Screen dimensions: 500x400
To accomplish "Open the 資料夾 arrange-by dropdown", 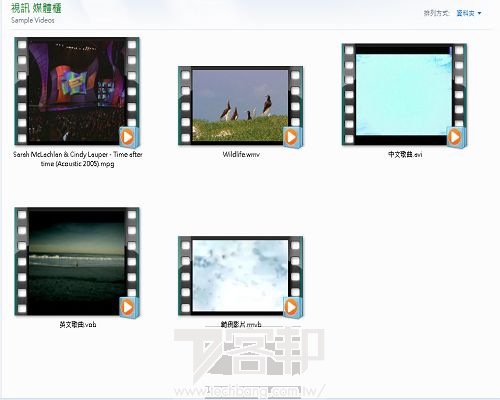I will [468, 13].
